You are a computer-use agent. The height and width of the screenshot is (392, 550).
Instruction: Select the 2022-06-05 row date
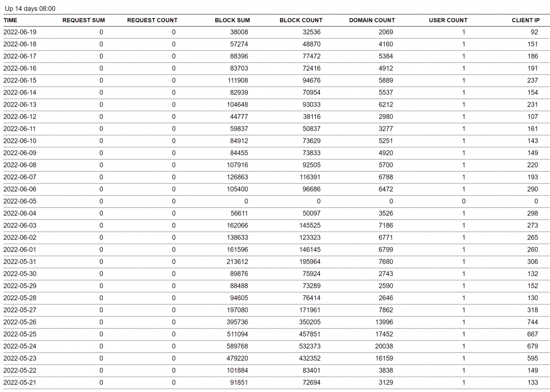(x=20, y=201)
